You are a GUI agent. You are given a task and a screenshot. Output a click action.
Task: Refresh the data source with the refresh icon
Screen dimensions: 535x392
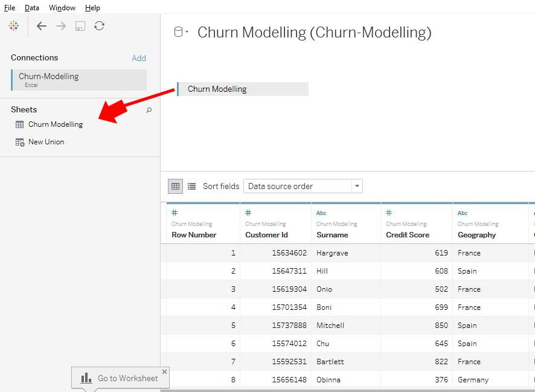coord(100,26)
